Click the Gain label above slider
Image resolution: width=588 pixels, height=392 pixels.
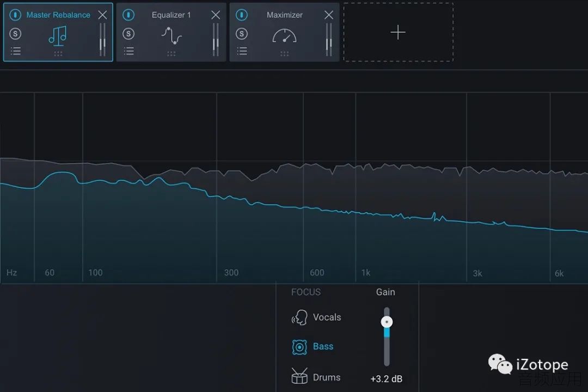(x=385, y=292)
